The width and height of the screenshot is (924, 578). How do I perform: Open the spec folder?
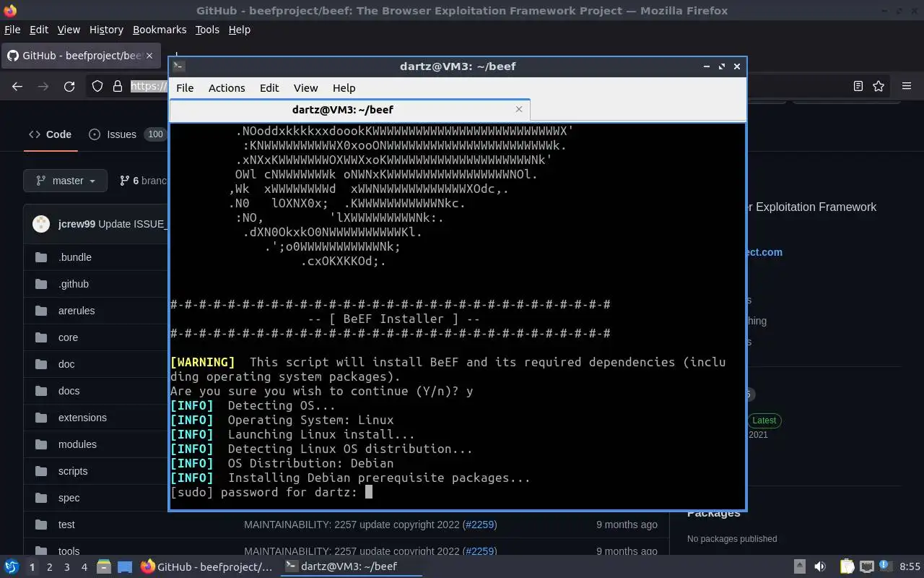(69, 498)
